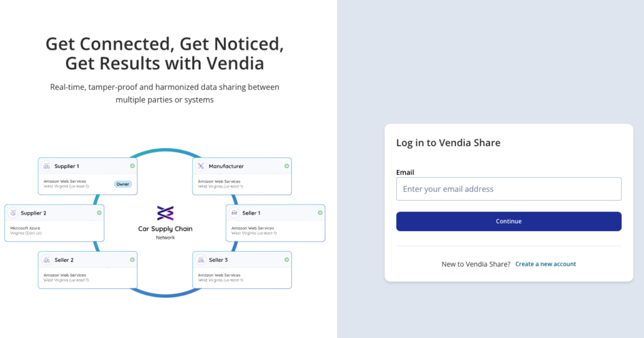The width and height of the screenshot is (644, 338).
Task: Click the green status dot on Supplier 2
Action: click(99, 213)
